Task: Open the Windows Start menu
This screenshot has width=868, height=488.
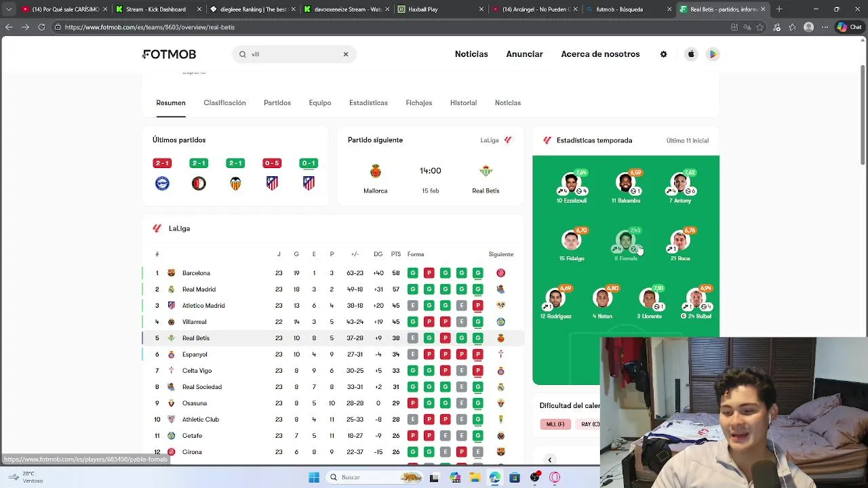Action: (x=314, y=477)
